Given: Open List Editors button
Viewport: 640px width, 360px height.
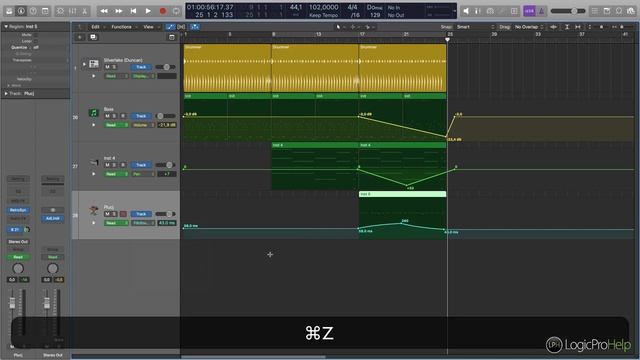Looking at the screenshot, I should click(x=595, y=11).
